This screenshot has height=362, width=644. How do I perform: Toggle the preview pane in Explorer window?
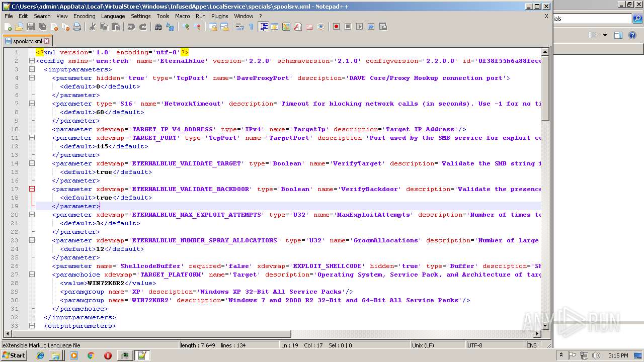coord(618,35)
